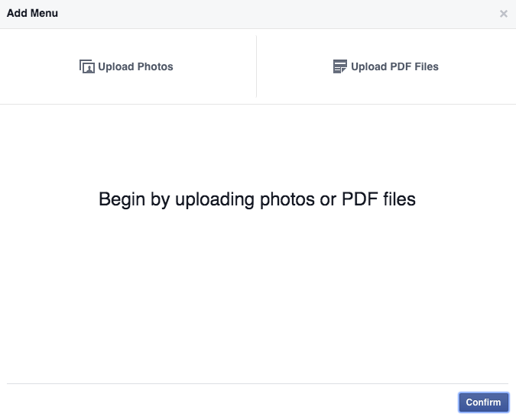Click the word 'Photos' in Upload Photos

click(x=155, y=66)
